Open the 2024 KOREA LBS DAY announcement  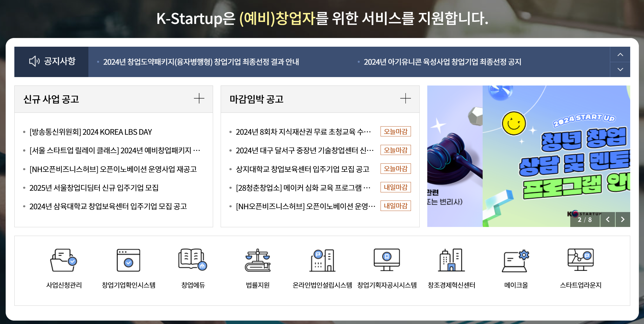pos(91,132)
